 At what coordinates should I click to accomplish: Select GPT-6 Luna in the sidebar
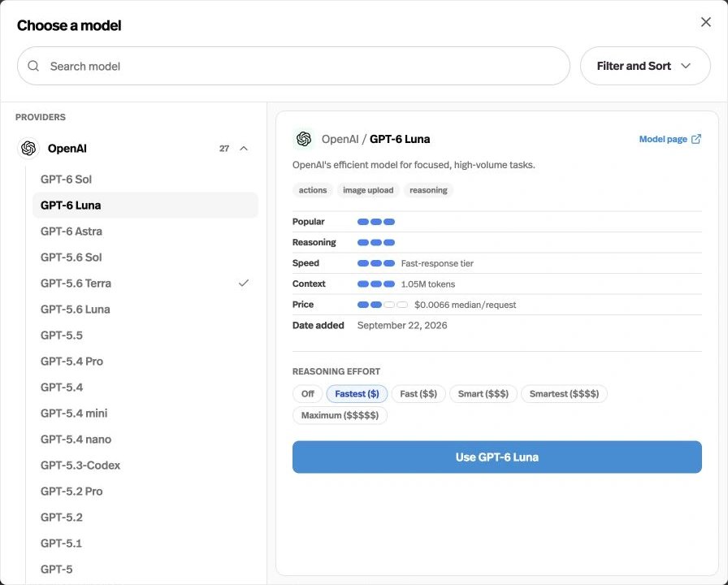point(145,206)
